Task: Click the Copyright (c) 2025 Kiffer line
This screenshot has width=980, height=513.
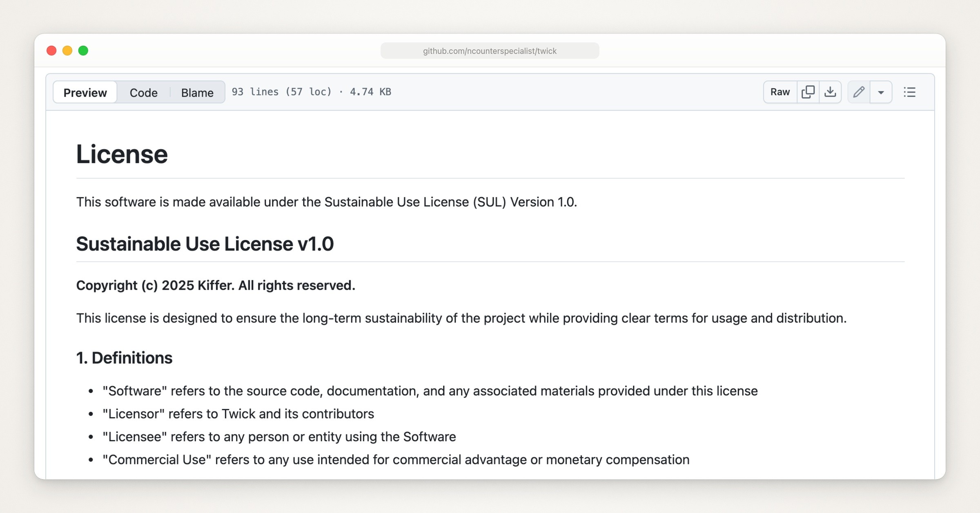Action: [x=216, y=285]
